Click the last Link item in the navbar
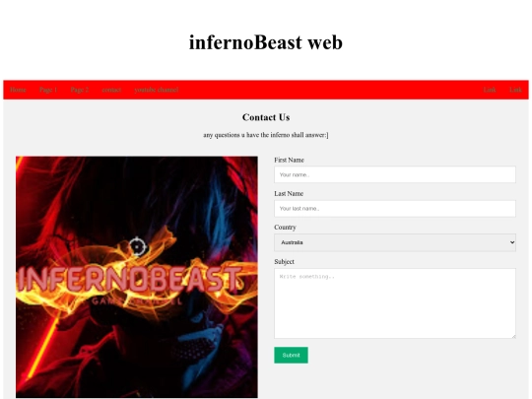This screenshot has height=399, width=532. (515, 90)
